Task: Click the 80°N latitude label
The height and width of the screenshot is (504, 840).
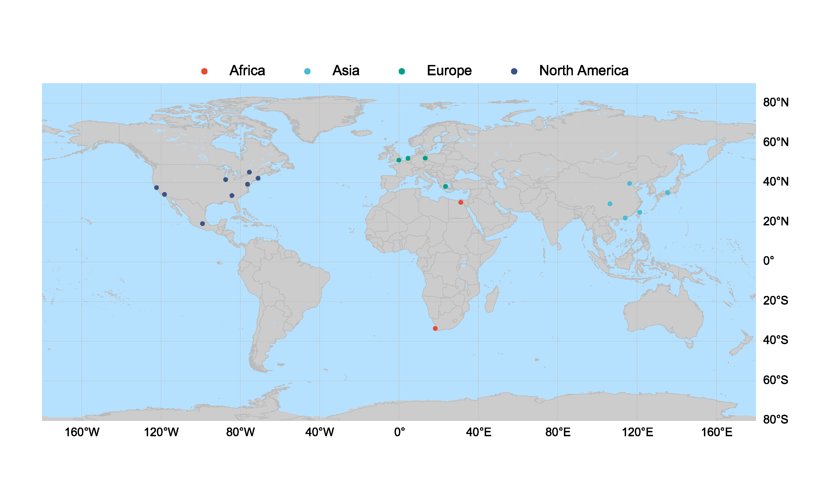Action: tap(776, 102)
